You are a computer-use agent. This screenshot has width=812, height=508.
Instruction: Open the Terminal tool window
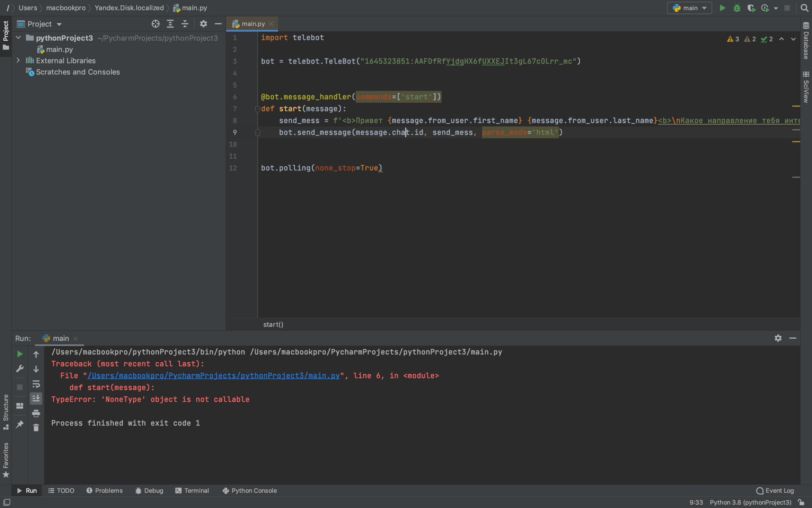(x=192, y=491)
